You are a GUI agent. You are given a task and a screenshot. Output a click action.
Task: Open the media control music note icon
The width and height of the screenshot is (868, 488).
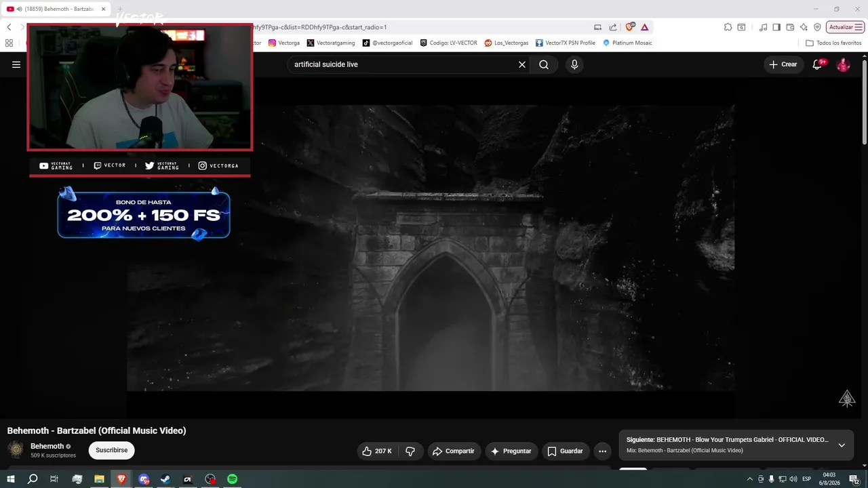tap(764, 27)
